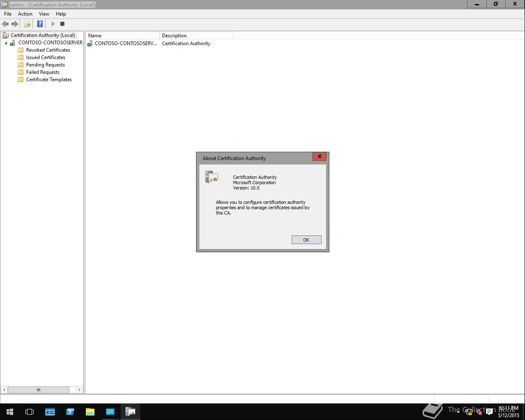
Task: Click the certificate icon in About dialog
Action: pyautogui.click(x=211, y=177)
